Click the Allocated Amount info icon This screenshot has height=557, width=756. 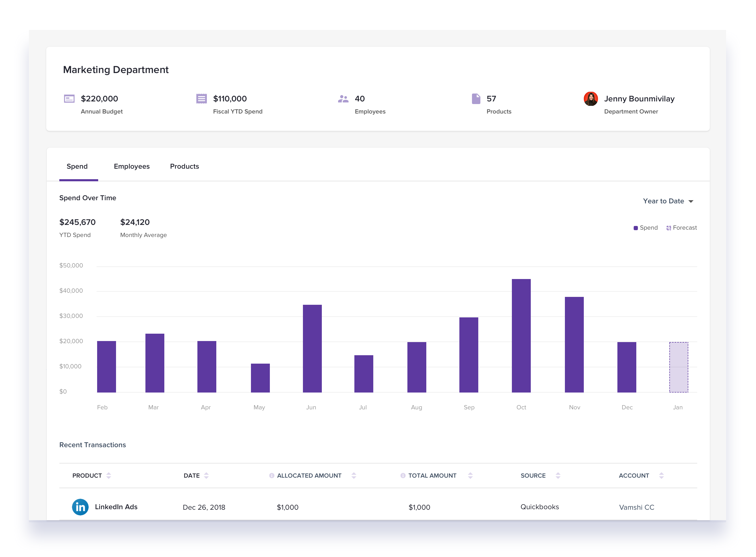[x=271, y=475]
